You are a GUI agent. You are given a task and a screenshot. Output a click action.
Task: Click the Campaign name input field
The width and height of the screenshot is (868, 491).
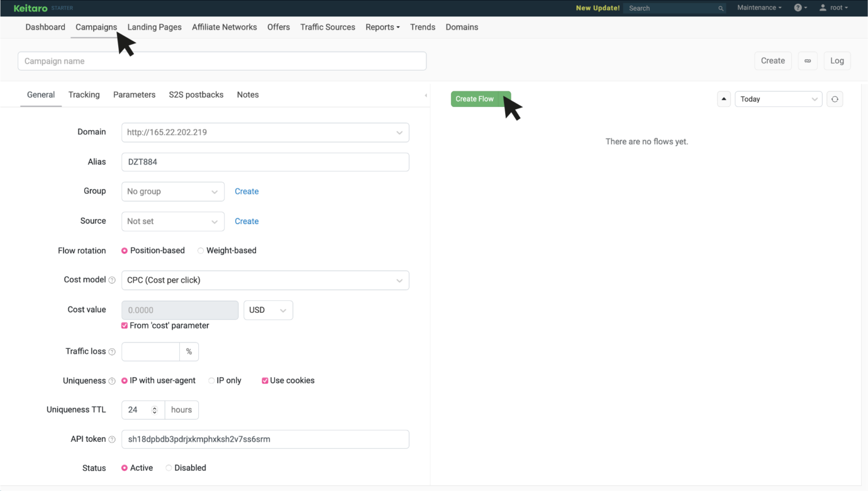pyautogui.click(x=222, y=61)
